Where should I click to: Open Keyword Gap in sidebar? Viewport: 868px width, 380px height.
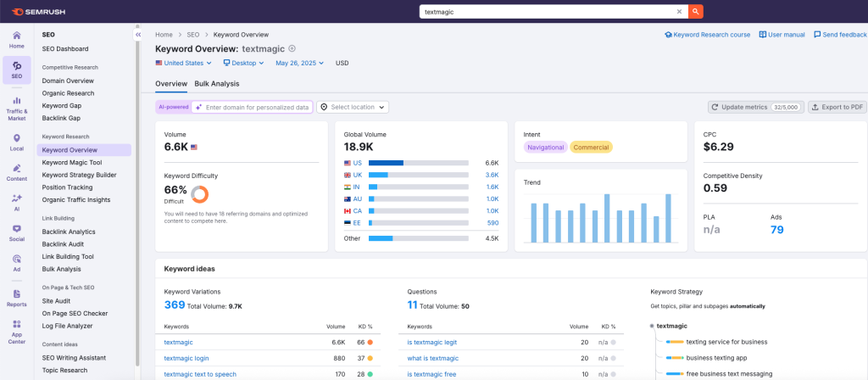pyautogui.click(x=62, y=106)
